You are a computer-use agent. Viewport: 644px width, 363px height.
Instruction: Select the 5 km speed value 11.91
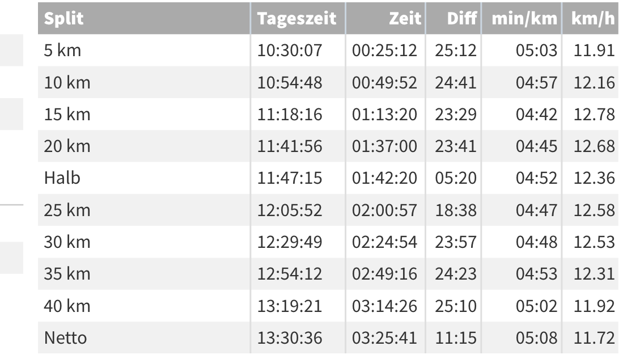[x=594, y=51]
